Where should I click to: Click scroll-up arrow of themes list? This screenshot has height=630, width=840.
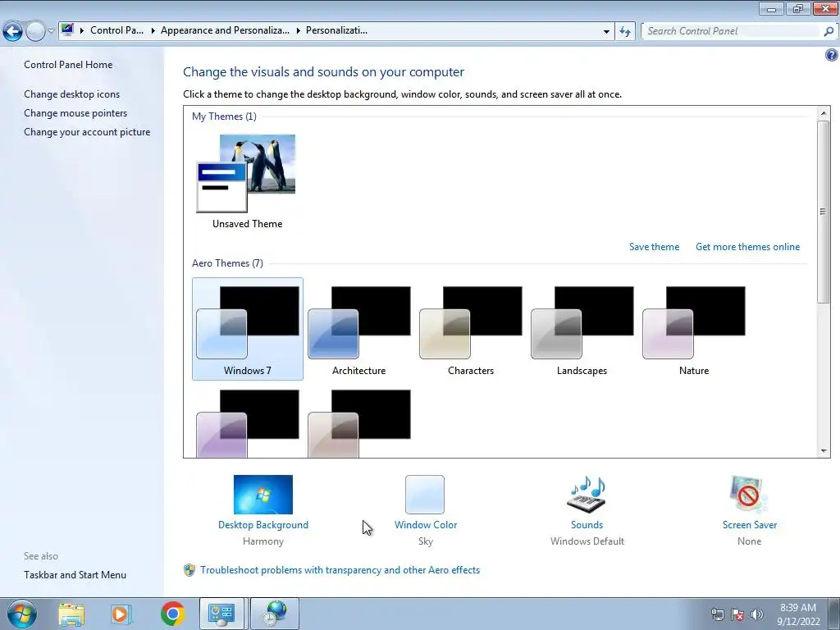pyautogui.click(x=824, y=113)
